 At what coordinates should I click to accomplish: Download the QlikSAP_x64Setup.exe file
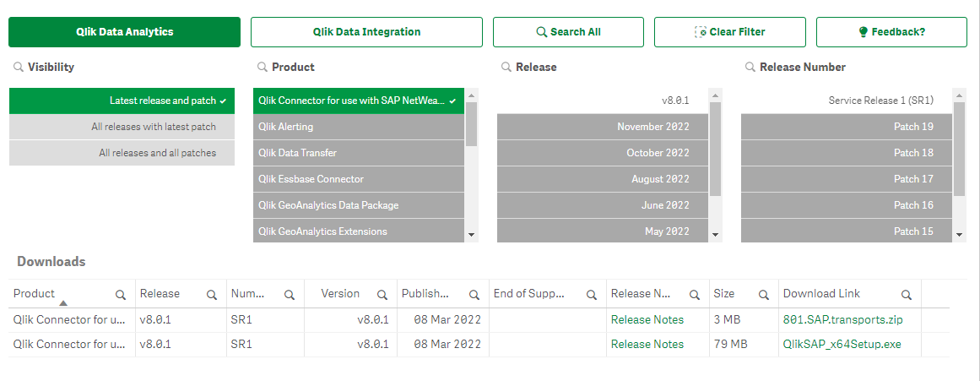[828, 345]
